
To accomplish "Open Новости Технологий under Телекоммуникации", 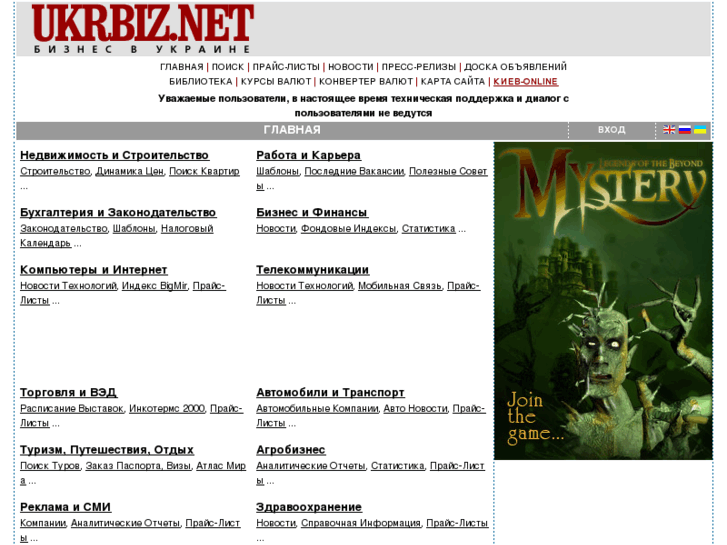I will 305,286.
